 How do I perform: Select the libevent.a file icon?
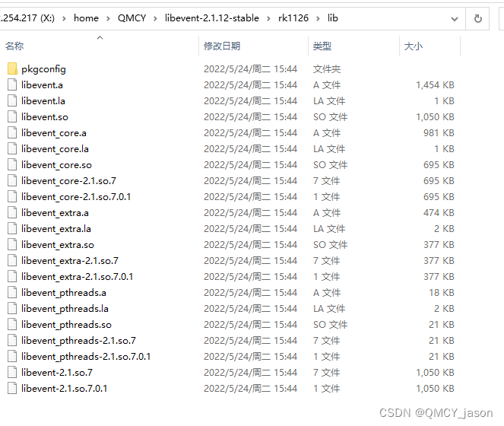click(x=12, y=84)
